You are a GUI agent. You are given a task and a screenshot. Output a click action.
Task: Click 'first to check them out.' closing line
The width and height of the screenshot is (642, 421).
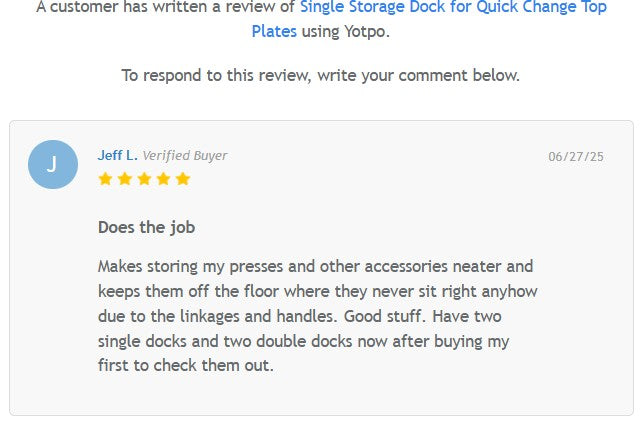[186, 366]
